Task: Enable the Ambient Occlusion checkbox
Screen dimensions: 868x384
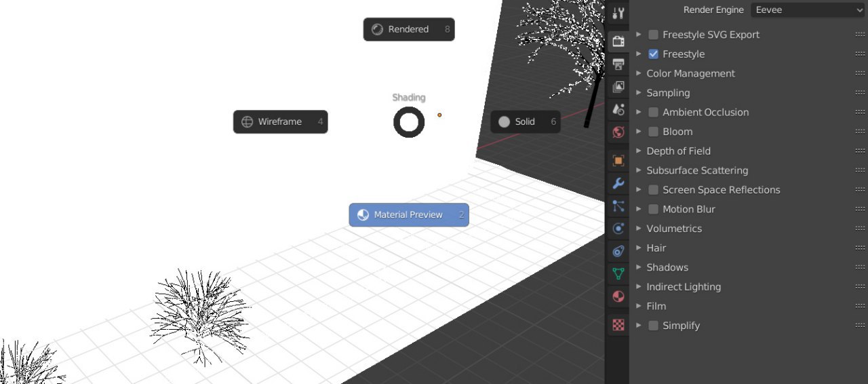Action: coord(653,112)
